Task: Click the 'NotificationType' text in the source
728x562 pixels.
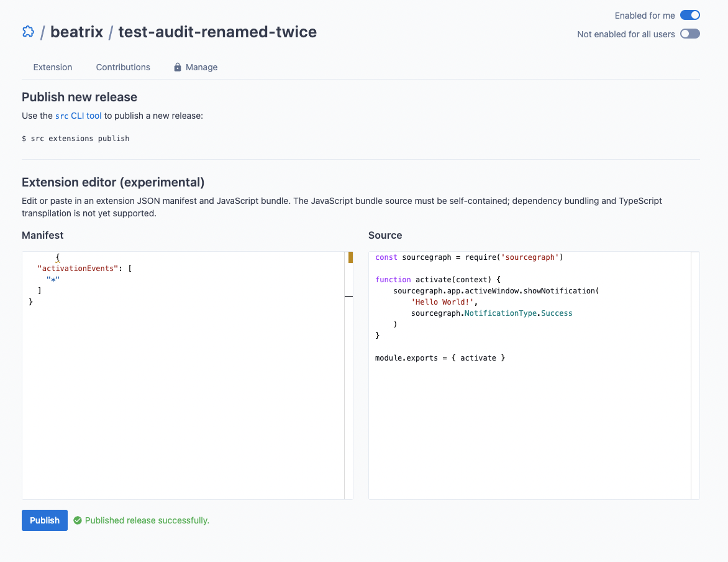Action: [501, 313]
